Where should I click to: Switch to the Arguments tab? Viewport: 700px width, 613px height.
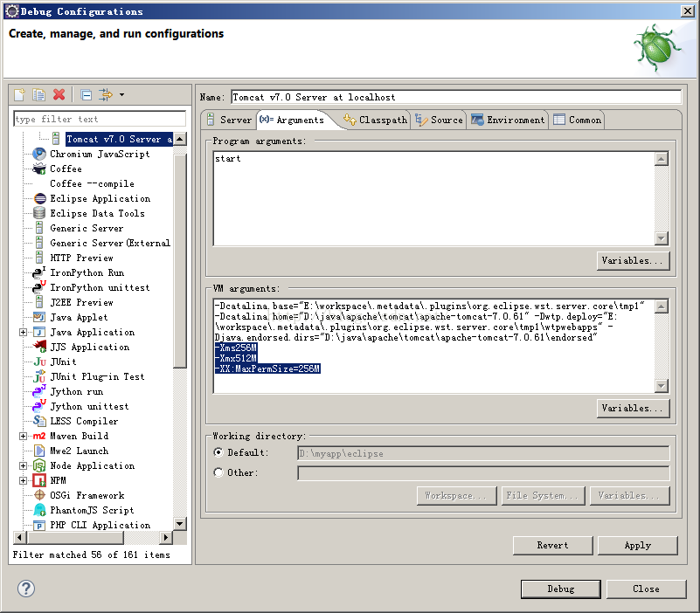coord(293,120)
